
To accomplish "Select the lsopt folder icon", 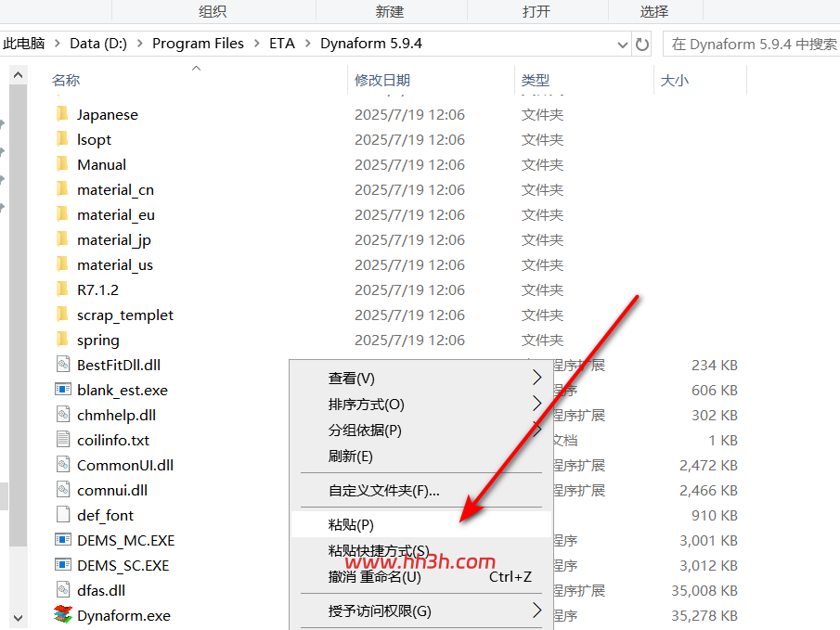I will click(63, 139).
